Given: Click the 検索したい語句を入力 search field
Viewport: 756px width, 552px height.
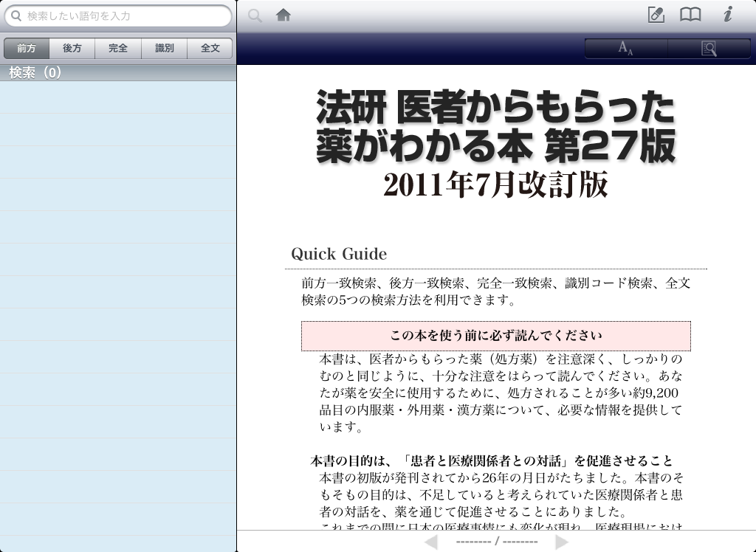Looking at the screenshot, I should point(126,15).
